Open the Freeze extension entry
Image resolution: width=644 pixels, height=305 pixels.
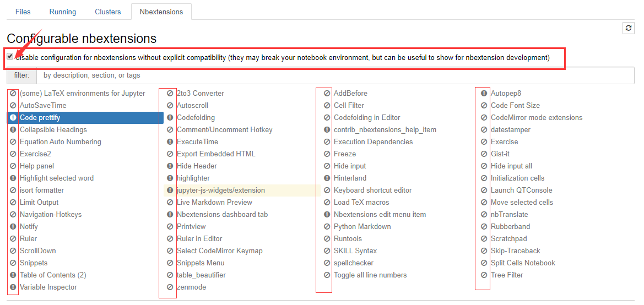click(x=345, y=154)
